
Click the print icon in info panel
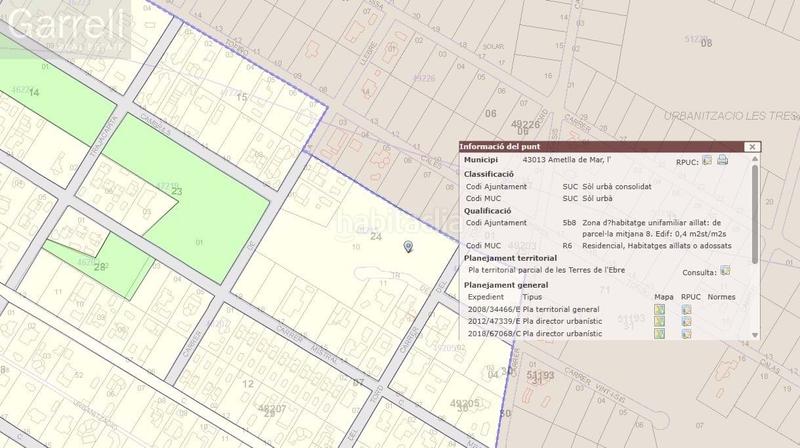(722, 160)
